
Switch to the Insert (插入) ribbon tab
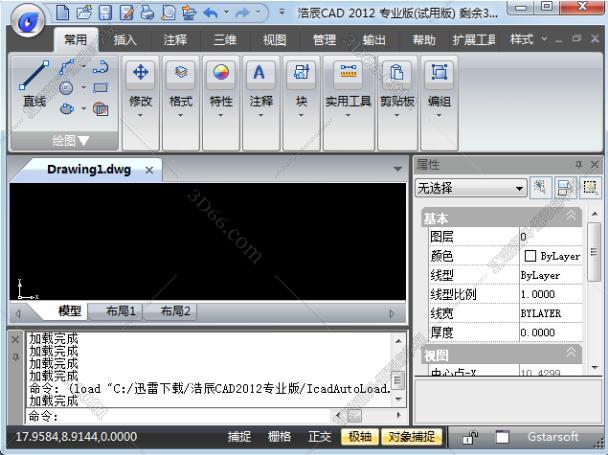[x=125, y=40]
